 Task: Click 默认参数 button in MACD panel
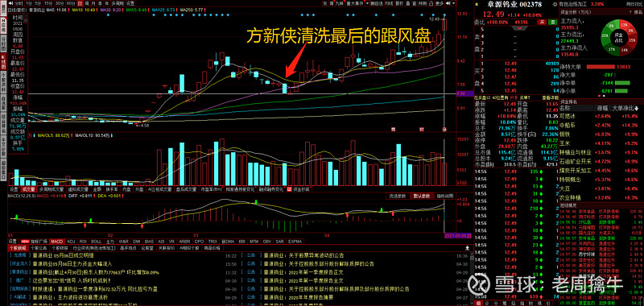pos(421,196)
